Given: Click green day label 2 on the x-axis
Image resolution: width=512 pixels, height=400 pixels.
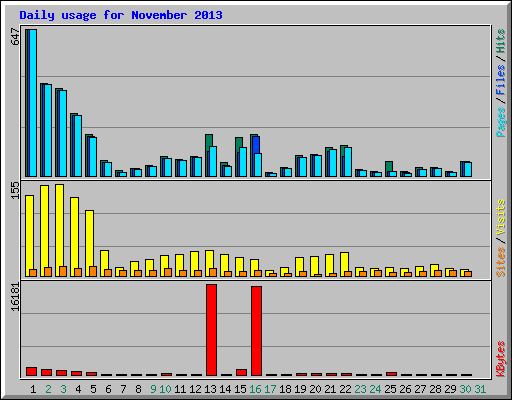Looking at the screenshot, I should coord(48,389).
